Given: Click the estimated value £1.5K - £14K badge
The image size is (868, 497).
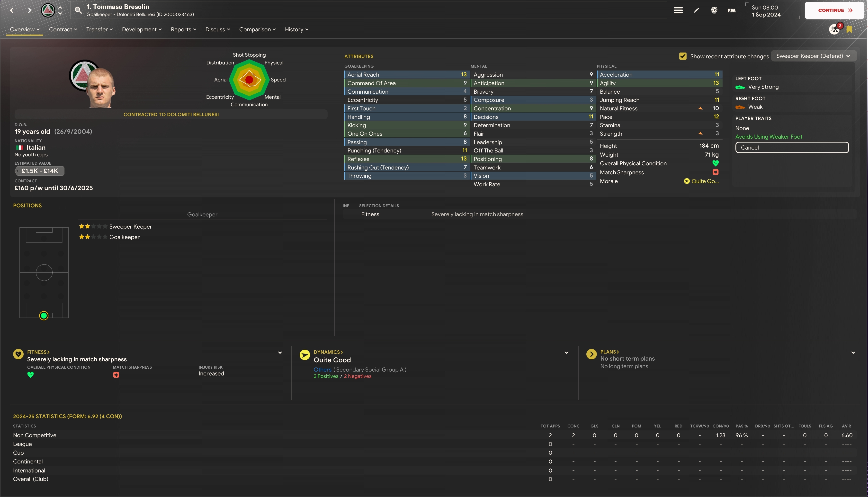Looking at the screenshot, I should [x=40, y=171].
